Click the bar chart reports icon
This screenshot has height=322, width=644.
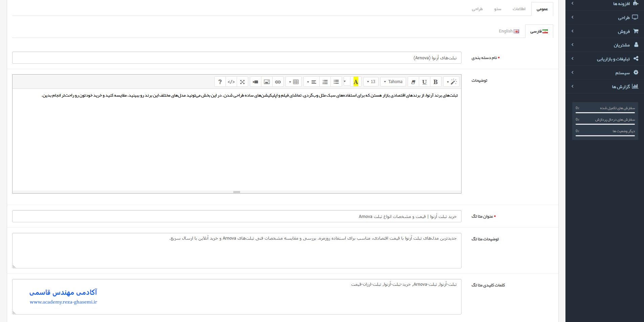(x=635, y=86)
